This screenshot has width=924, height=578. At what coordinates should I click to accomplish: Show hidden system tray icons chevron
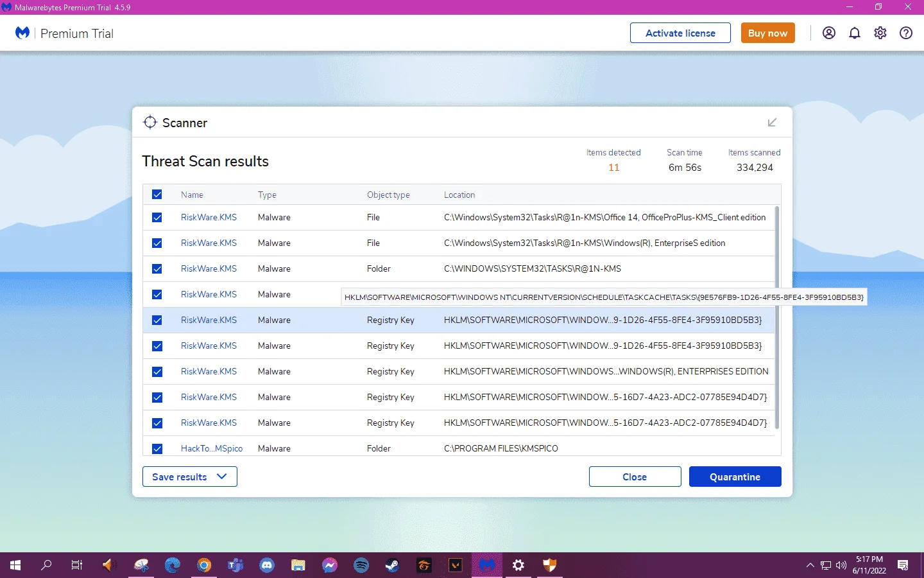click(810, 566)
